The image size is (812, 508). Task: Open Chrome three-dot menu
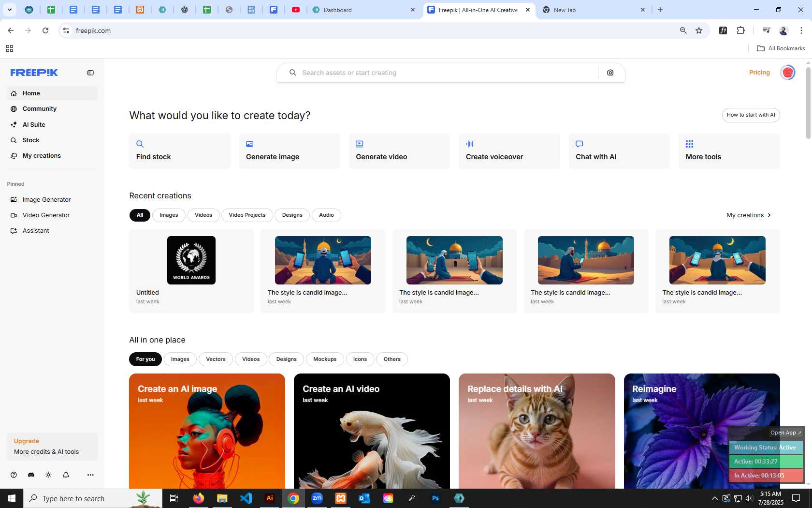point(801,30)
